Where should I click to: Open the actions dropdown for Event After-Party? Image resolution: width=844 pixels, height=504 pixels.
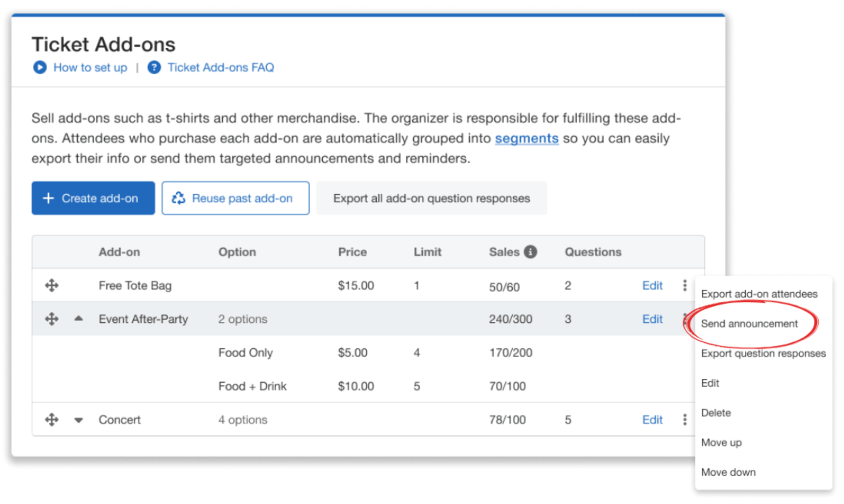pyautogui.click(x=685, y=319)
